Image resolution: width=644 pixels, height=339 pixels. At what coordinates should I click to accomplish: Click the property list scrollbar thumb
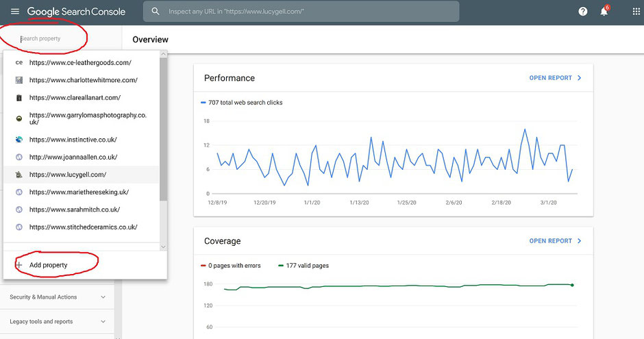163,129
